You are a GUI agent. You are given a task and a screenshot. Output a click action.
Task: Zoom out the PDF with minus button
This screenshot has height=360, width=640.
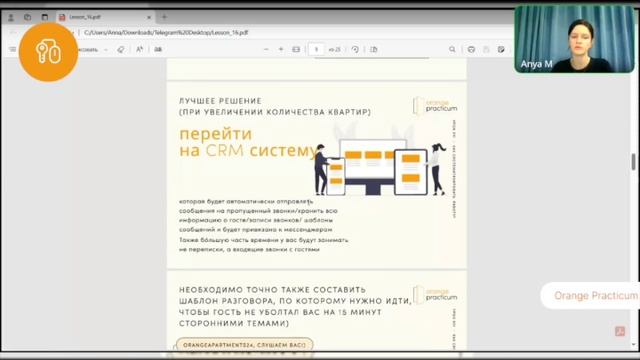(266, 49)
